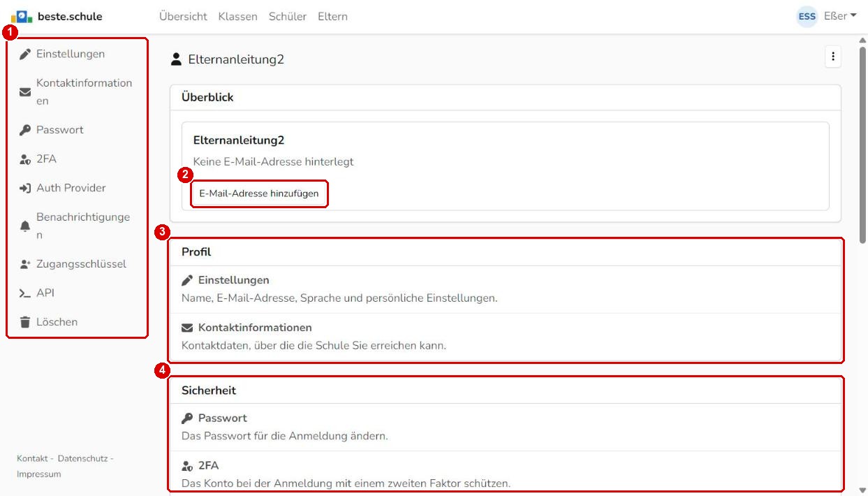The height and width of the screenshot is (496, 868).
Task: Click the text 'Keine E-Mail-Adresse hinterlegt'
Action: tap(274, 161)
